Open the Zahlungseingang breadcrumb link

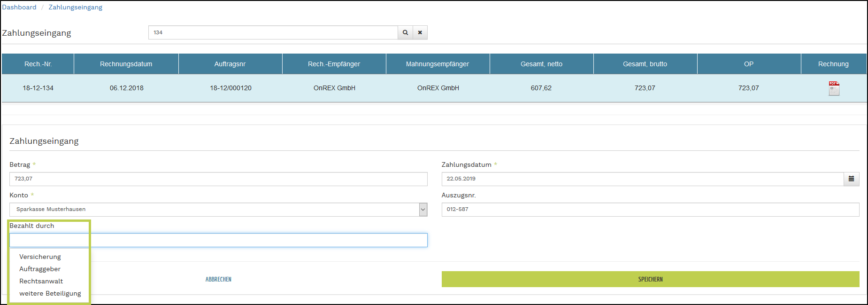click(75, 7)
